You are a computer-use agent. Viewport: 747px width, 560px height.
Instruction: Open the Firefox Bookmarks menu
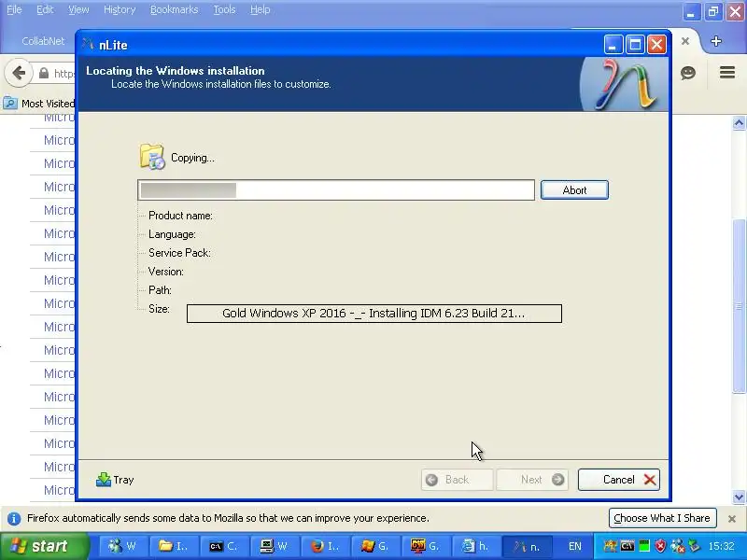click(x=174, y=9)
